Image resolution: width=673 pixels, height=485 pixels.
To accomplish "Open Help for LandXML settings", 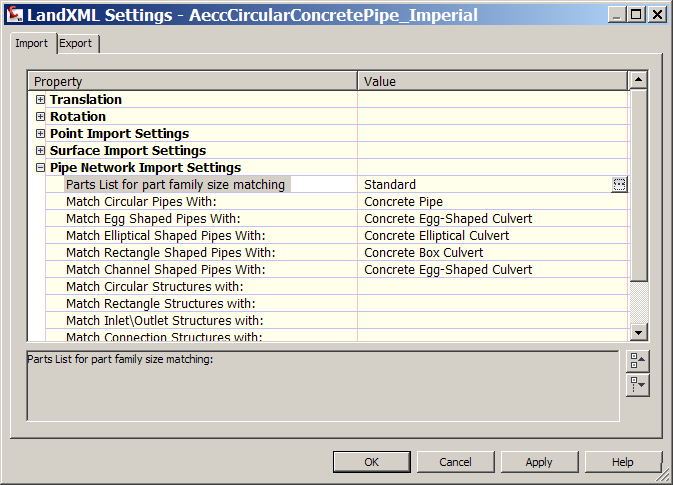I will [622, 462].
